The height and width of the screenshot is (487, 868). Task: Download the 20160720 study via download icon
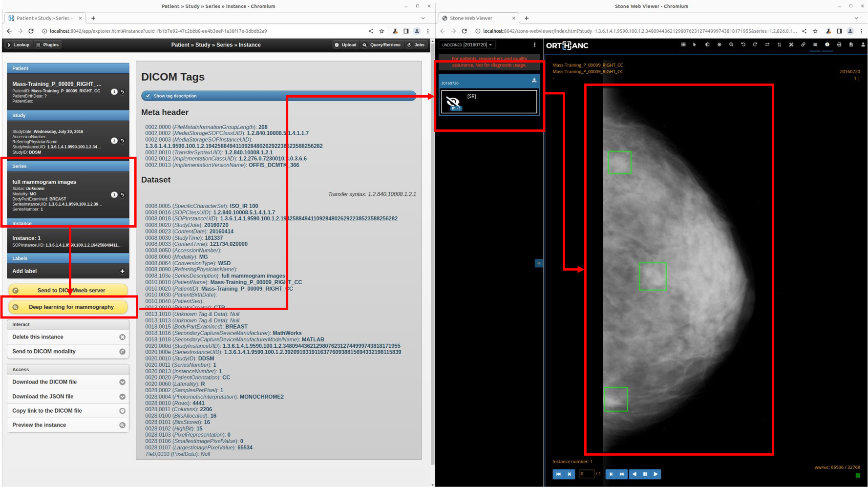[534, 80]
